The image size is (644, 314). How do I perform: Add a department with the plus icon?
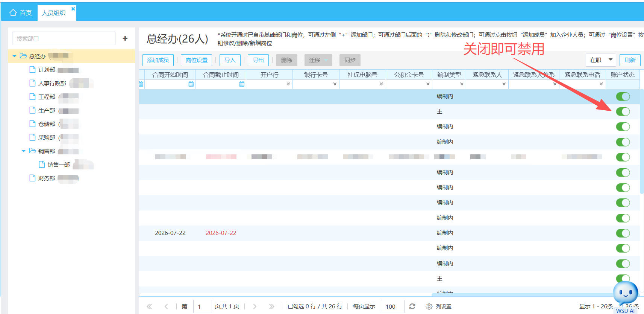125,38
